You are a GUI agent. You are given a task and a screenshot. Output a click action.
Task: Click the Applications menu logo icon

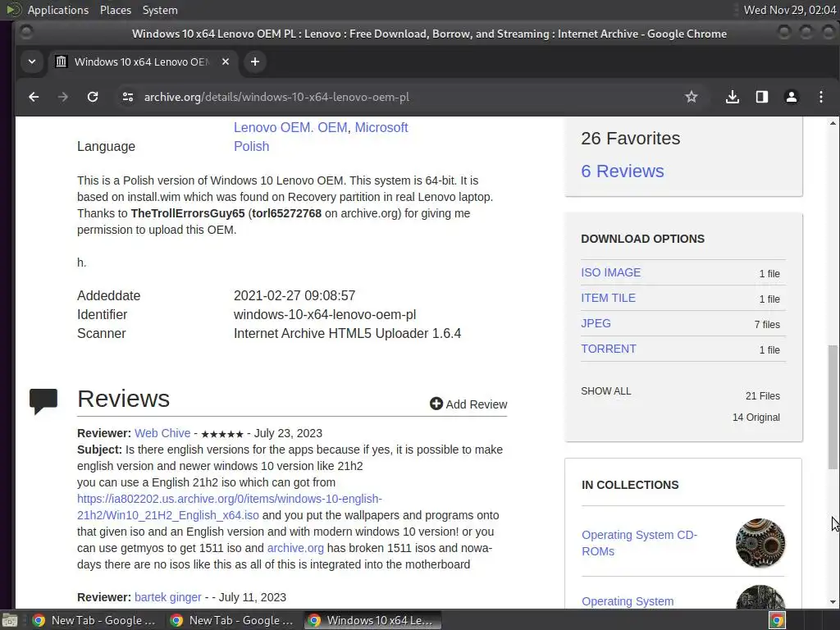pos(13,10)
